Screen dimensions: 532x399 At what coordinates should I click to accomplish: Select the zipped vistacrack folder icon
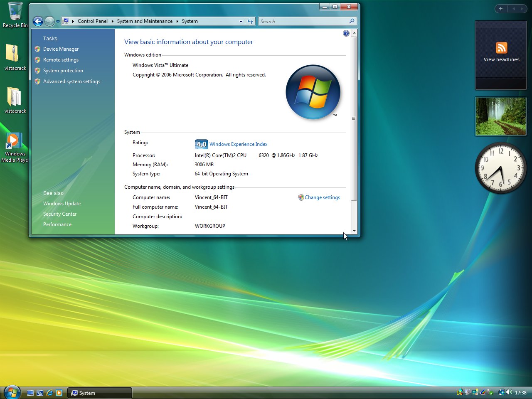[12, 53]
